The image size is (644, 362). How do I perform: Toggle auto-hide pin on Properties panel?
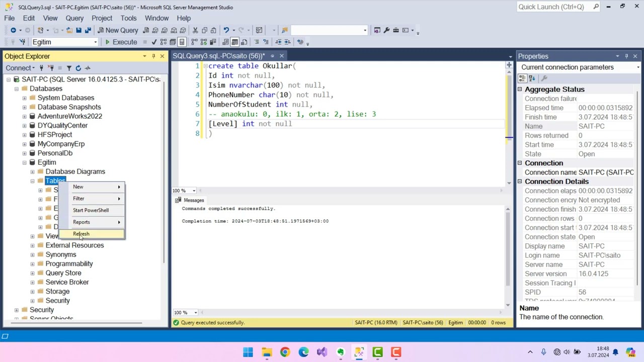point(626,56)
